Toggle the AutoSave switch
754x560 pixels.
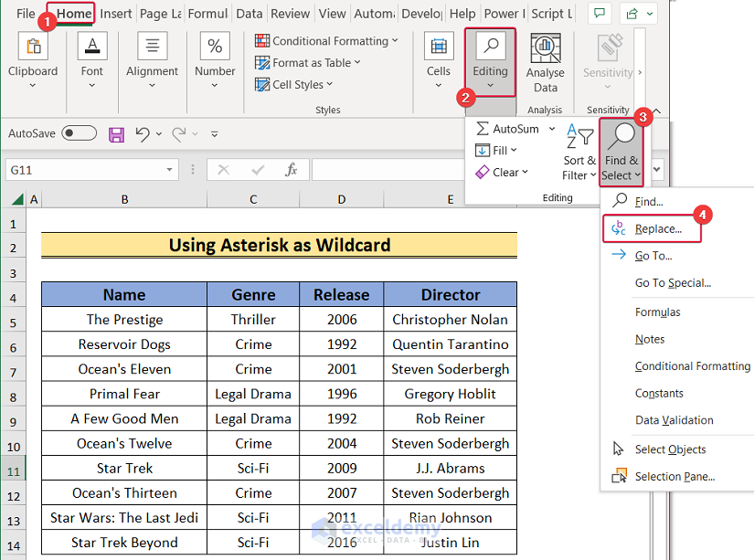(x=79, y=133)
